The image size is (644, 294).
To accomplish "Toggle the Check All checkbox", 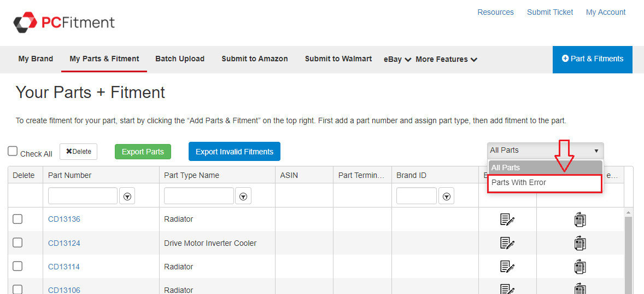I will click(x=13, y=152).
